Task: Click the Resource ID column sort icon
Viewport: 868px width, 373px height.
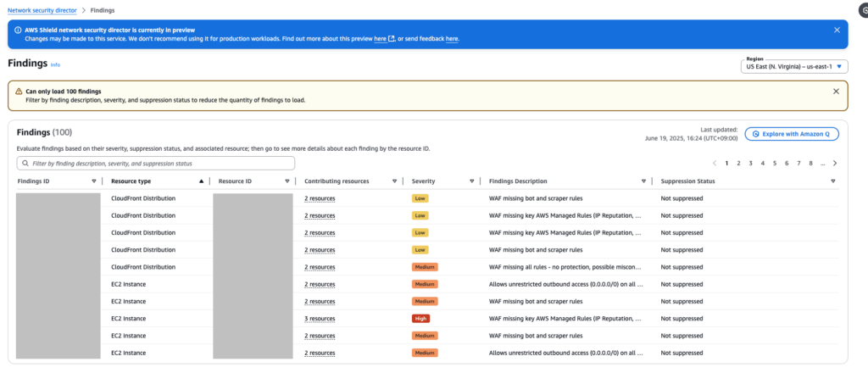Action: pos(287,181)
